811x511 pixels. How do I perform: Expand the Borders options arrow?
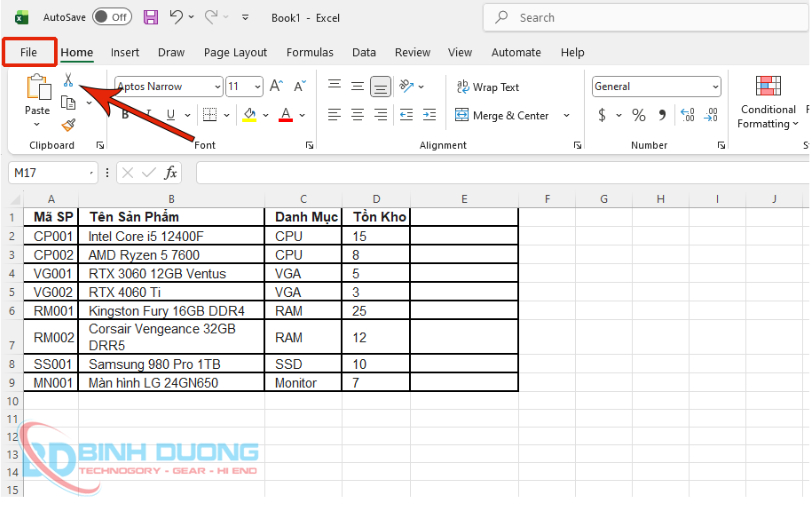[x=227, y=115]
